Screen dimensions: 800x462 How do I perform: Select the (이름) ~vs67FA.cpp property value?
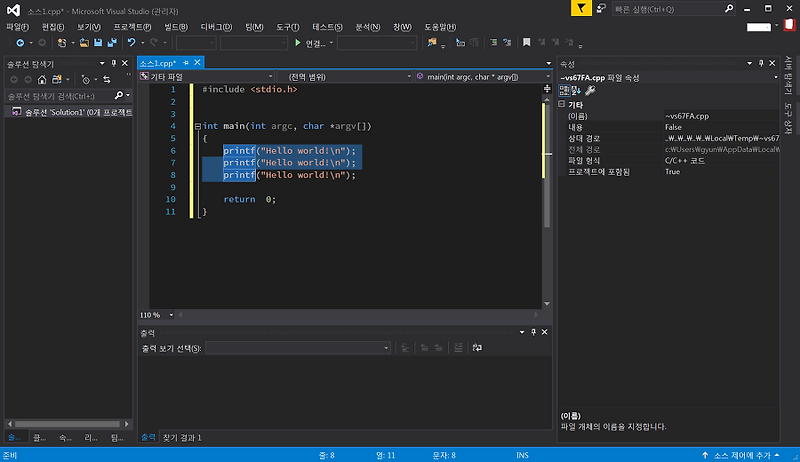click(721, 116)
